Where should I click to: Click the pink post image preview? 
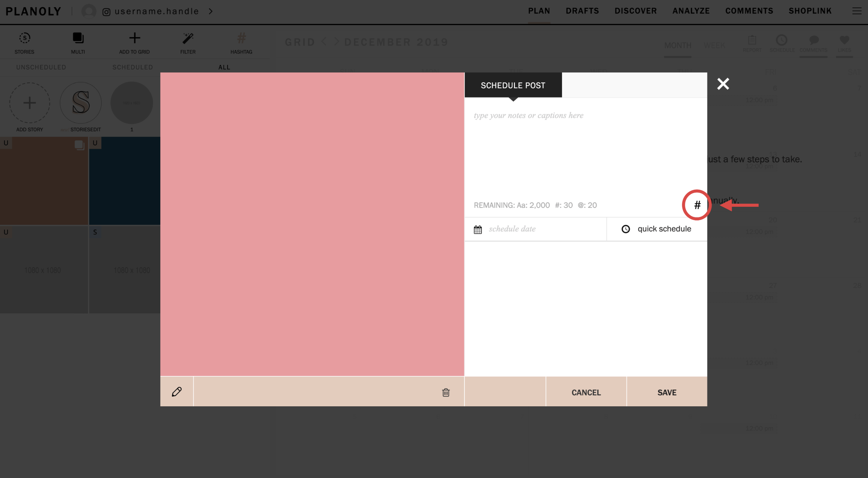312,224
